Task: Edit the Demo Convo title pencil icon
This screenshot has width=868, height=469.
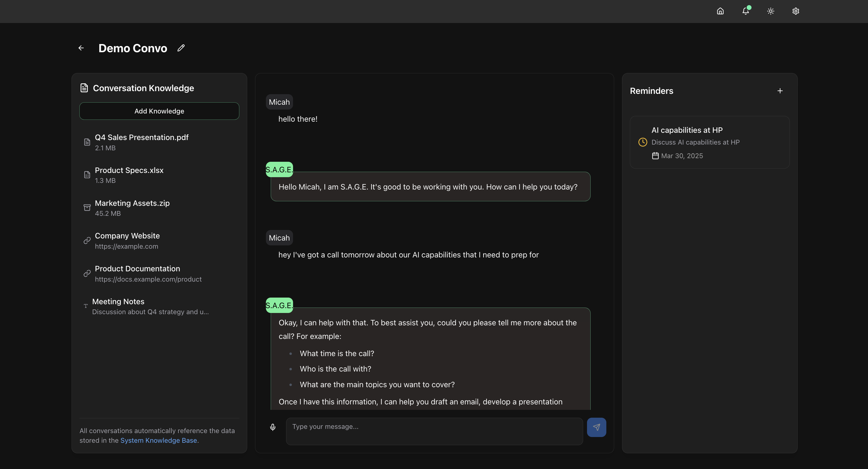Action: click(181, 48)
